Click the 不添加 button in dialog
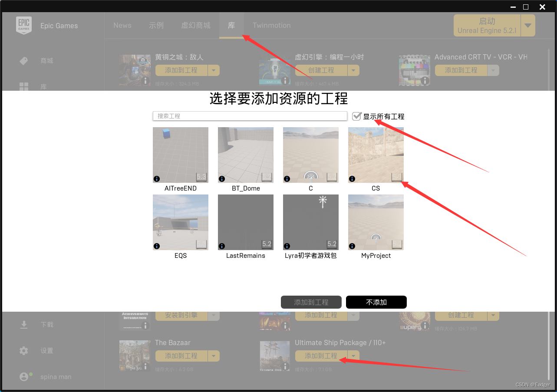 tap(376, 302)
